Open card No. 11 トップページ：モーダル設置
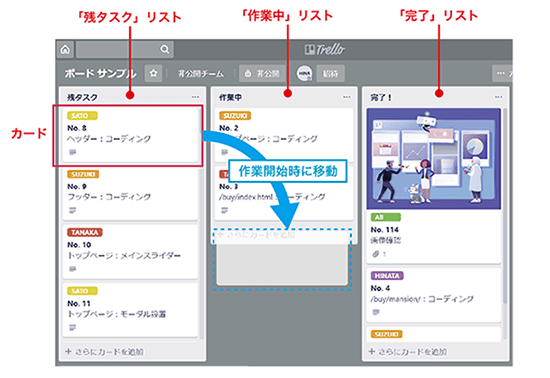 point(130,310)
